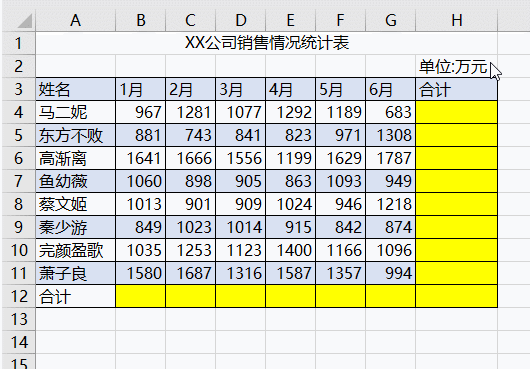The height and width of the screenshot is (369, 530).
Task: Click cell with value 743
Action: pos(190,135)
